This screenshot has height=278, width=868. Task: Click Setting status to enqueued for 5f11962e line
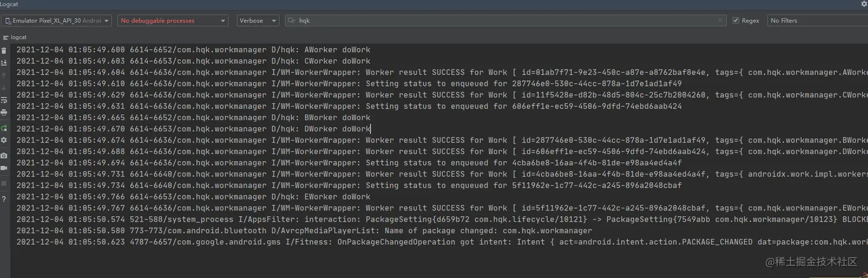click(349, 185)
